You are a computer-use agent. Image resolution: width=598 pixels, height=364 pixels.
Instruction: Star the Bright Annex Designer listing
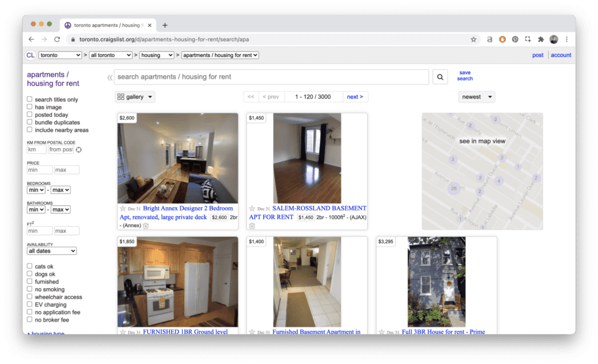pyautogui.click(x=123, y=209)
